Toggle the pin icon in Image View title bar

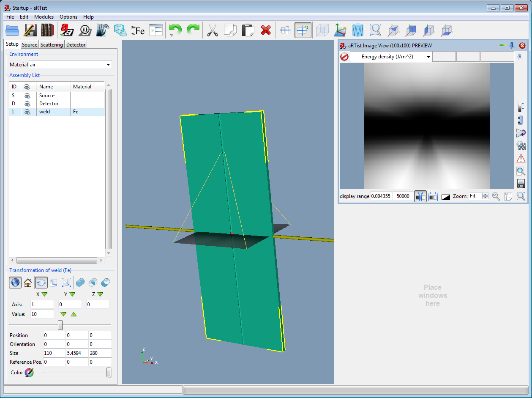coord(512,45)
